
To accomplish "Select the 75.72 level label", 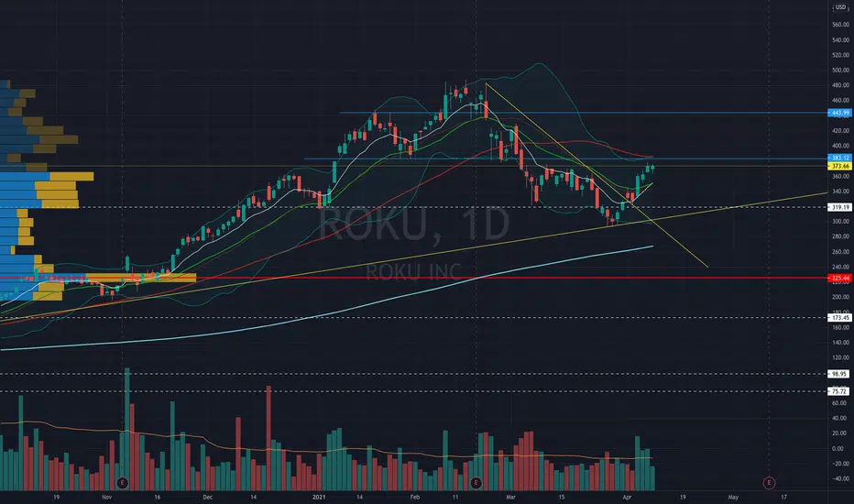I will 840,391.
